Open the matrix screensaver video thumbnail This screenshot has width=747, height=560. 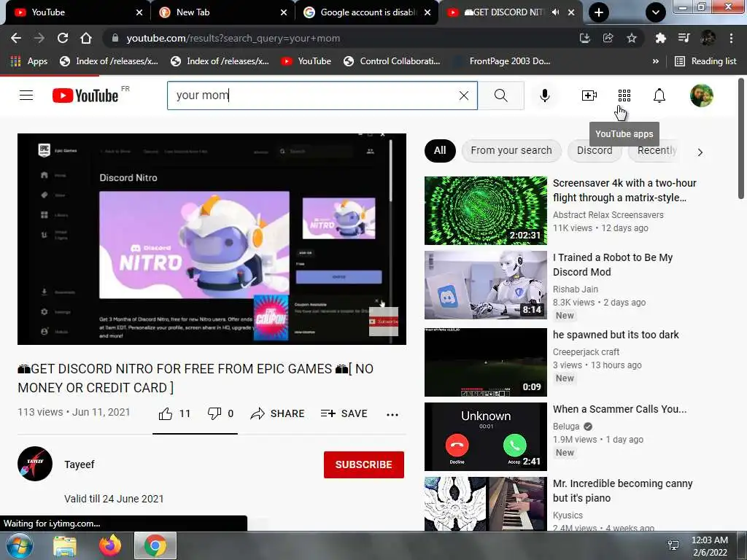coord(485,211)
